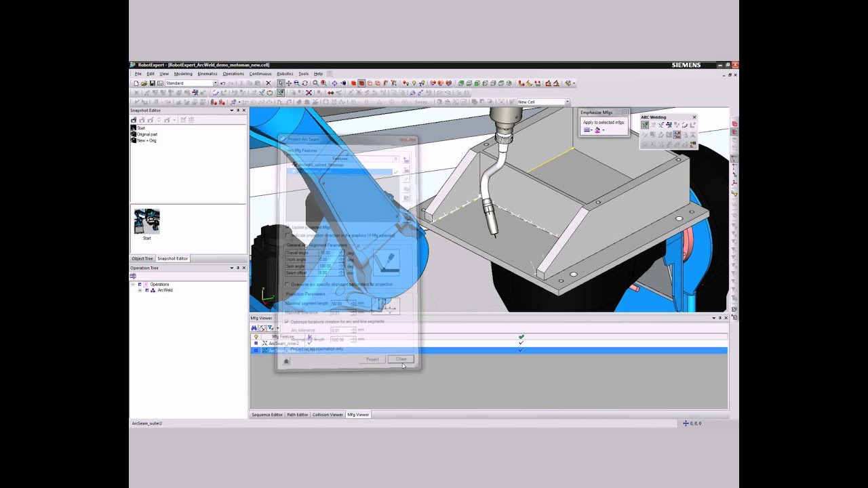Switch to the Object Tree tab

(142, 258)
